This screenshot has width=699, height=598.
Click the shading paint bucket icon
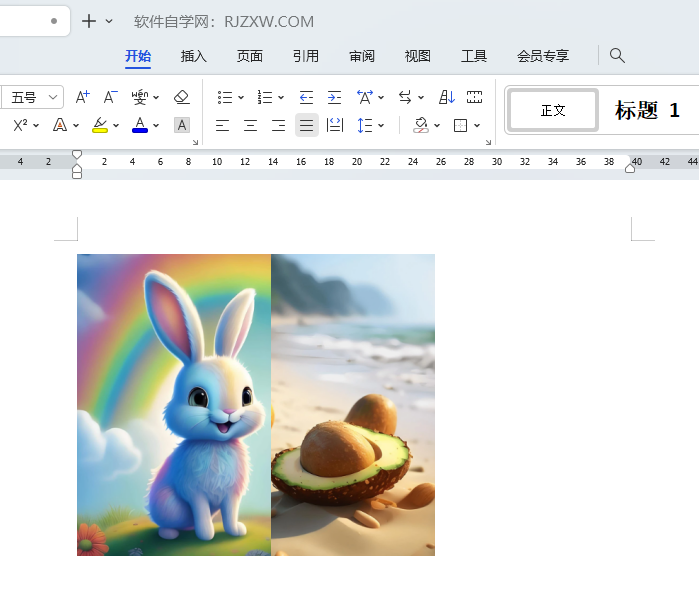pyautogui.click(x=421, y=125)
